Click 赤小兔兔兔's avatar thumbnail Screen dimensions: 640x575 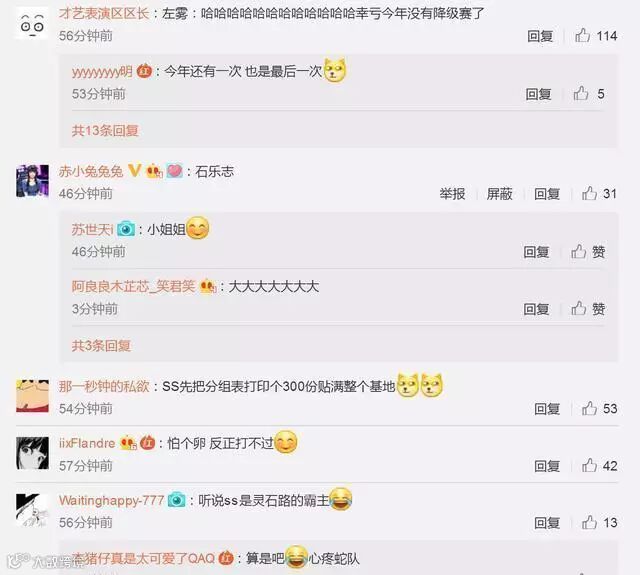point(32,181)
